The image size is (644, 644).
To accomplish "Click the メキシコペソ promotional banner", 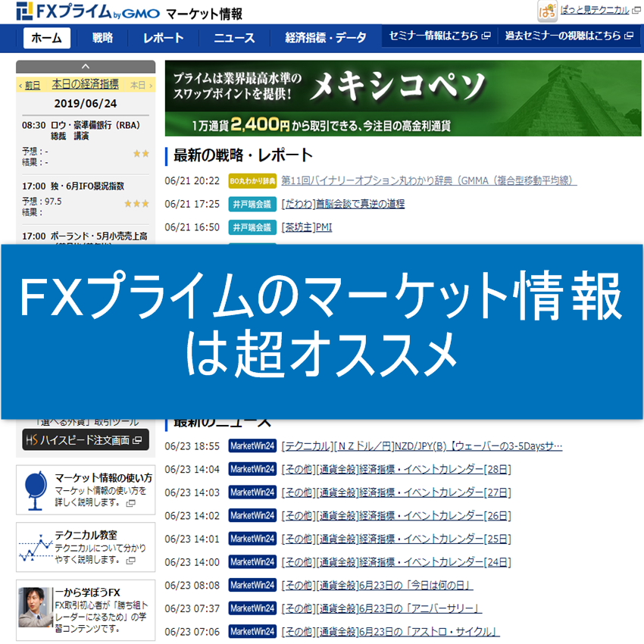I will (x=403, y=98).
